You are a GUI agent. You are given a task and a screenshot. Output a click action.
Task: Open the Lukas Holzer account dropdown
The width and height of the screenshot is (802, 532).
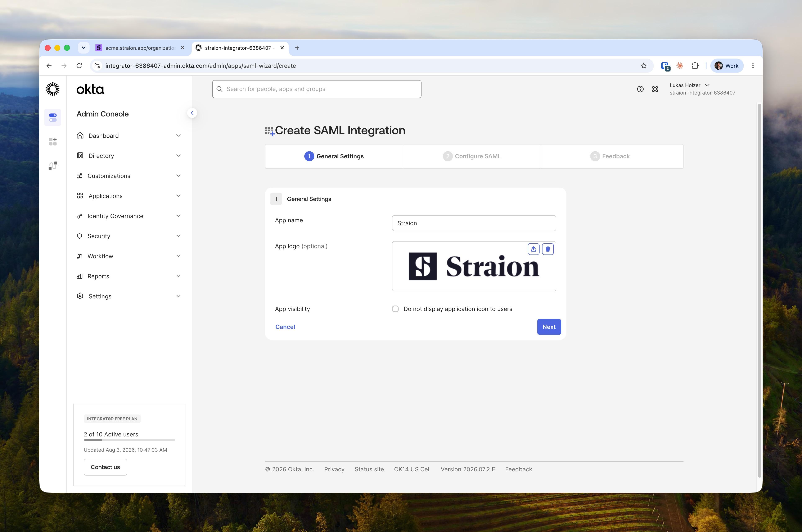pyautogui.click(x=702, y=89)
